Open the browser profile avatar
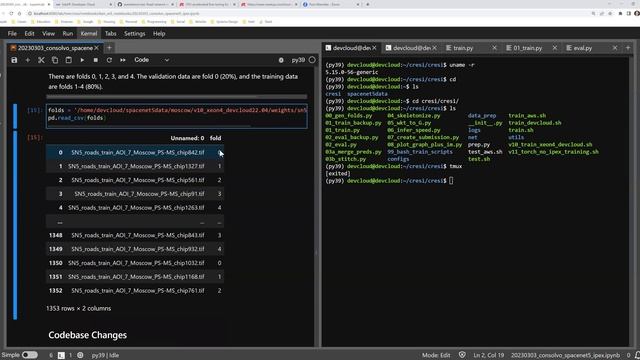 pos(637,13)
